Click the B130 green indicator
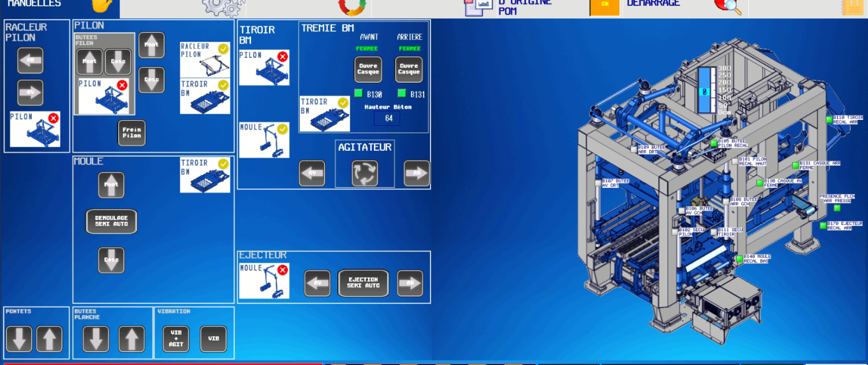Viewport: 868px width, 365px height. point(358,94)
